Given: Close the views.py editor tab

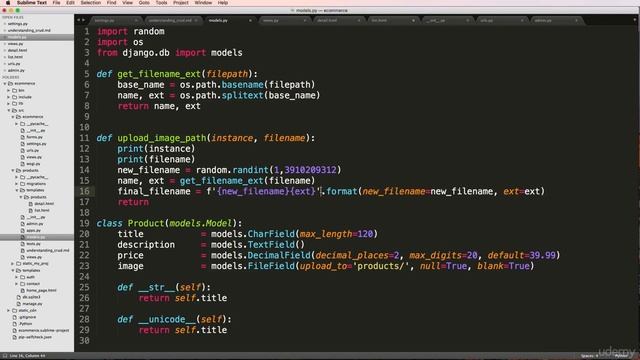Looking at the screenshot, I should point(304,20).
